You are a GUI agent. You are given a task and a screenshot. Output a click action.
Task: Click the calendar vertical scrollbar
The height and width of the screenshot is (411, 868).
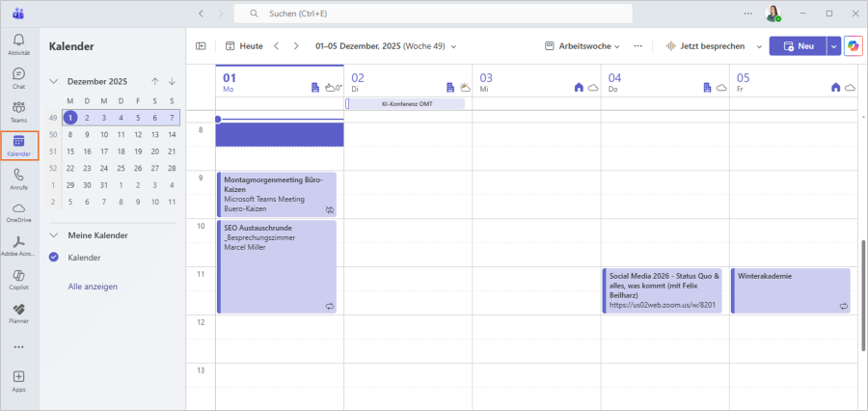863,295
